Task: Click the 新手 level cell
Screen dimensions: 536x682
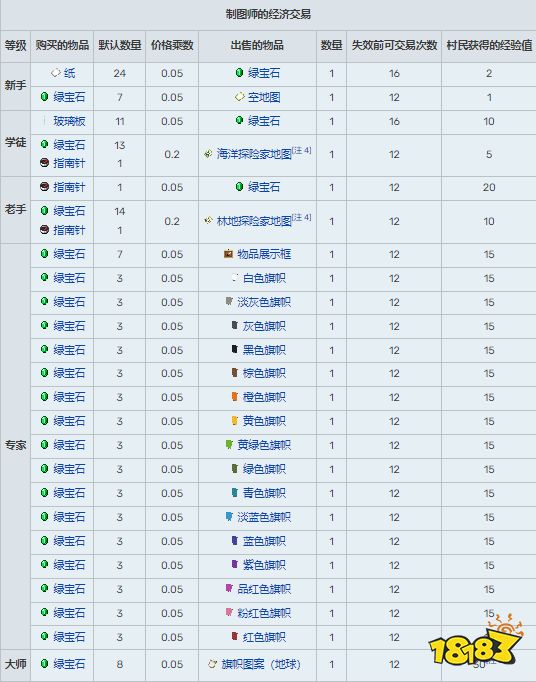Action: 16,86
